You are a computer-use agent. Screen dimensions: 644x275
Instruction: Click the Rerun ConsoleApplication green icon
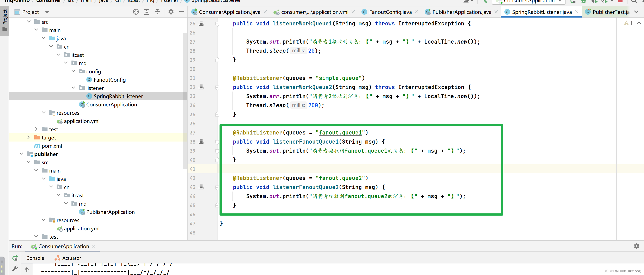point(15,258)
